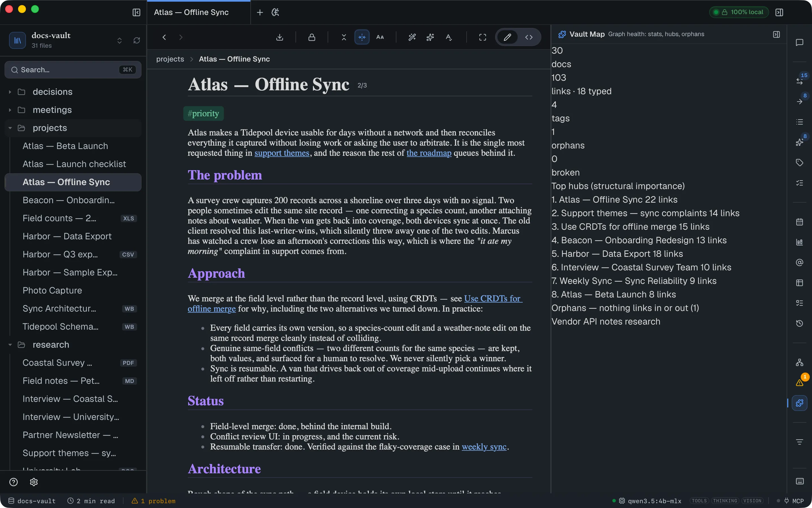This screenshot has height=508, width=812.
Task: Refresh the docs-vault file list
Action: point(136,40)
